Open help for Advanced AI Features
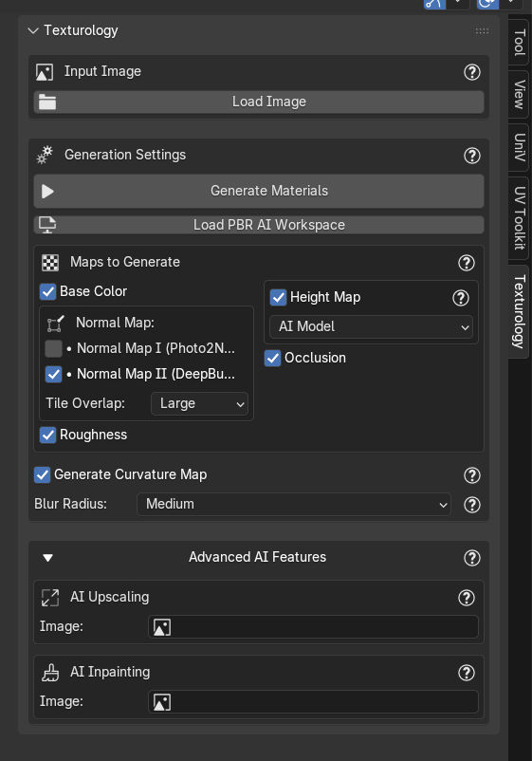Image resolution: width=532 pixels, height=761 pixels. coord(472,558)
